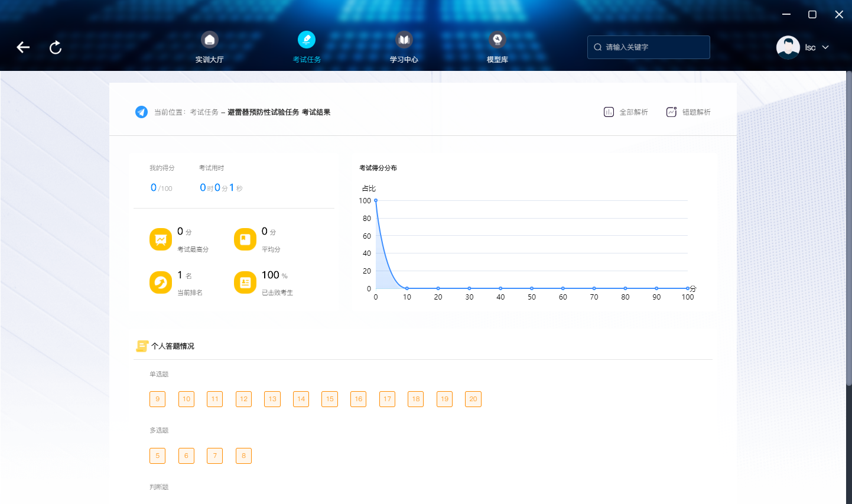Screen dimensions: 852x504
Task: Minimize the application window
Action: click(786, 14)
